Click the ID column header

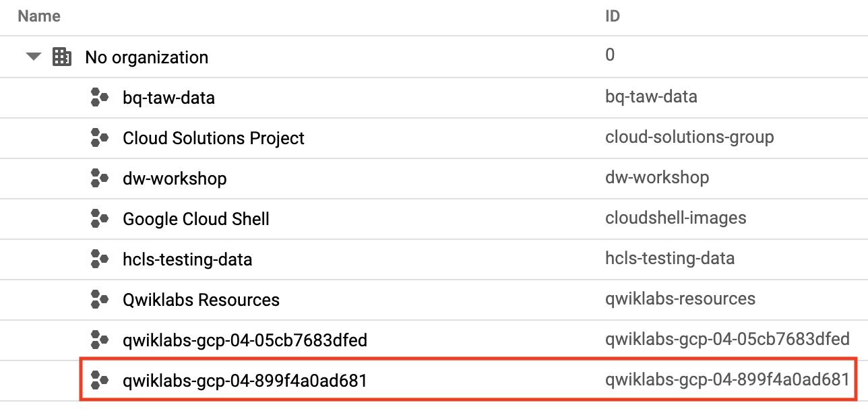tap(613, 16)
